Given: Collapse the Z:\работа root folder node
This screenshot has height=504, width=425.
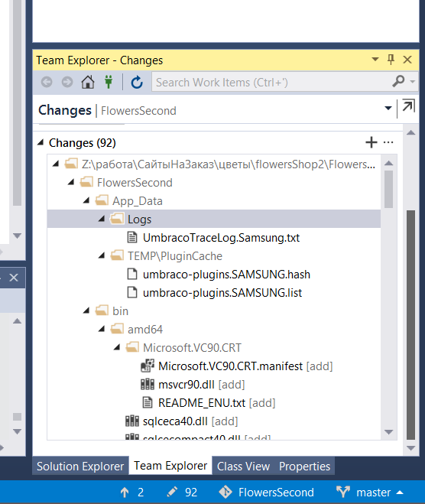Looking at the screenshot, I should pyautogui.click(x=56, y=164).
